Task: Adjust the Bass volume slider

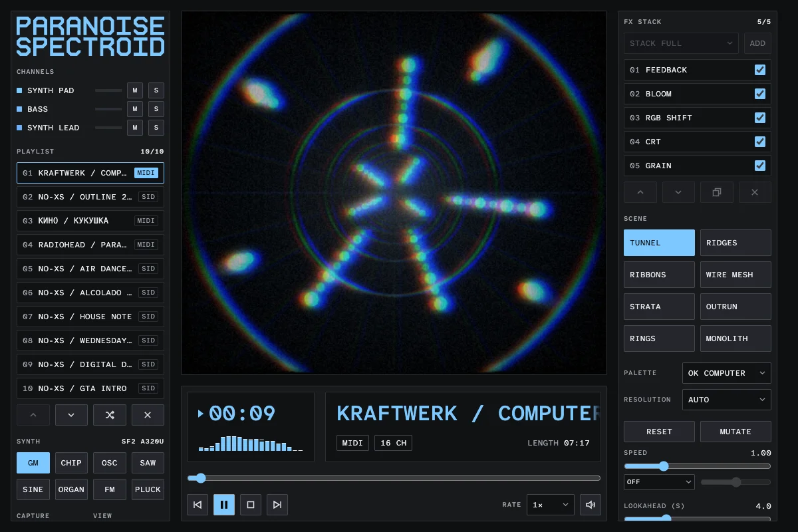Action: (x=108, y=109)
